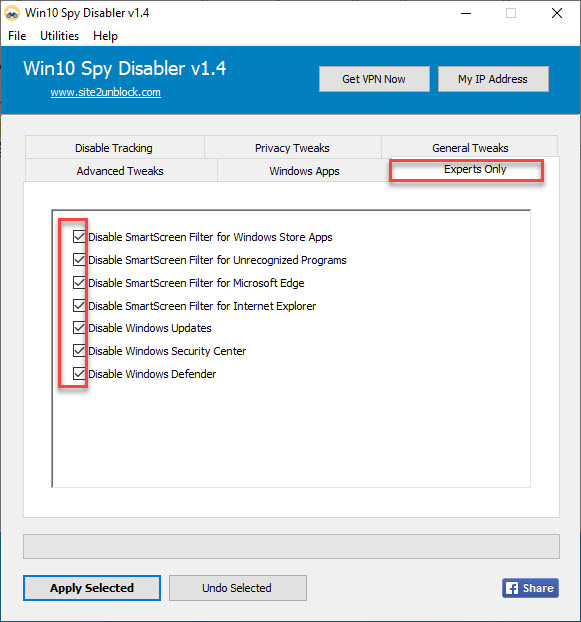Open the www.site2unblock.com link

click(x=105, y=92)
